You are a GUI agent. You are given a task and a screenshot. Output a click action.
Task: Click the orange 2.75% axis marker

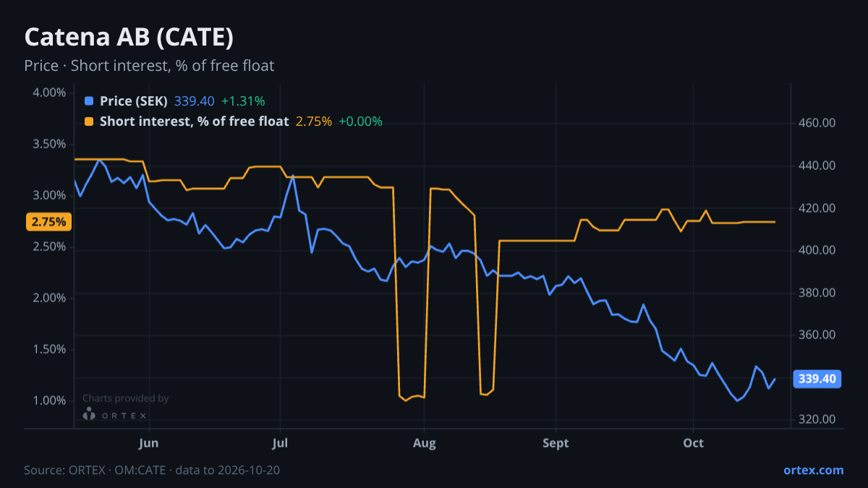pyautogui.click(x=48, y=222)
